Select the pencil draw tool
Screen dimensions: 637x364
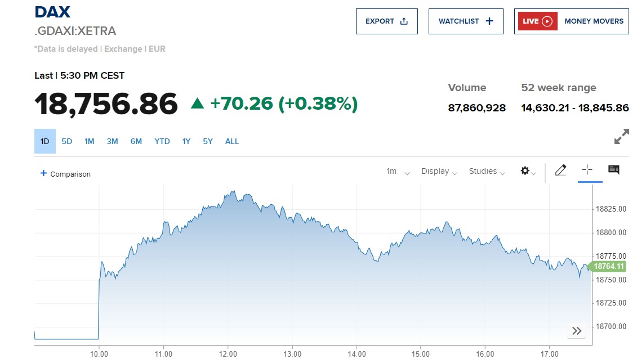(560, 170)
